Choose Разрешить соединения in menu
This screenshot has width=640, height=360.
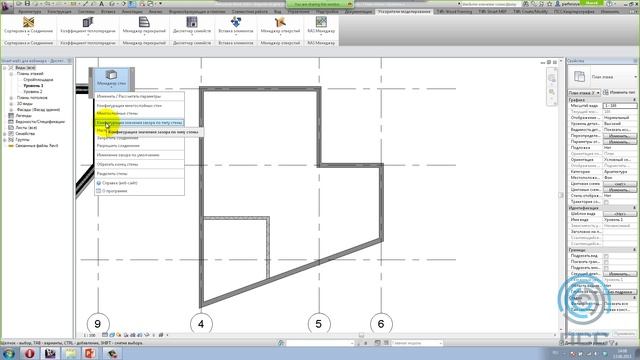pyautogui.click(x=139, y=146)
